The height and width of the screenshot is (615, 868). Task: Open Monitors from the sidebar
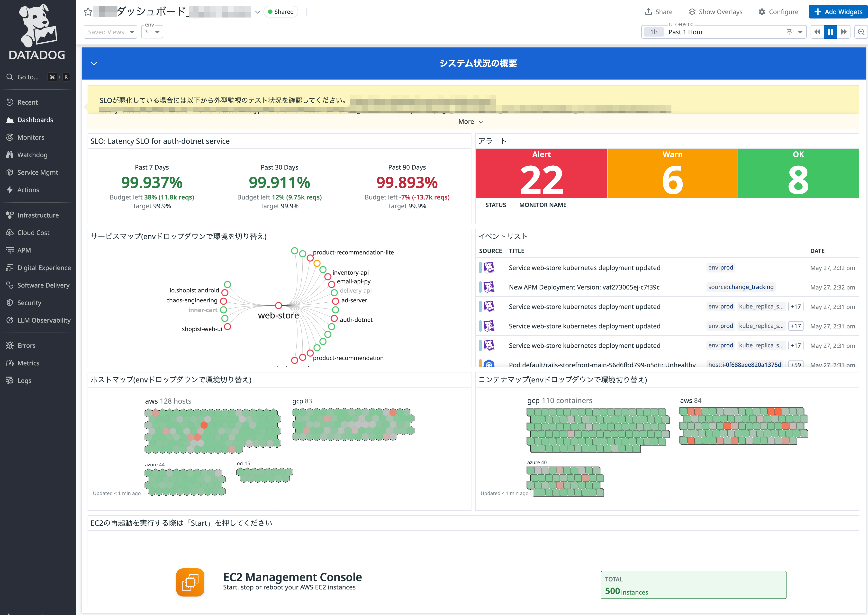31,137
